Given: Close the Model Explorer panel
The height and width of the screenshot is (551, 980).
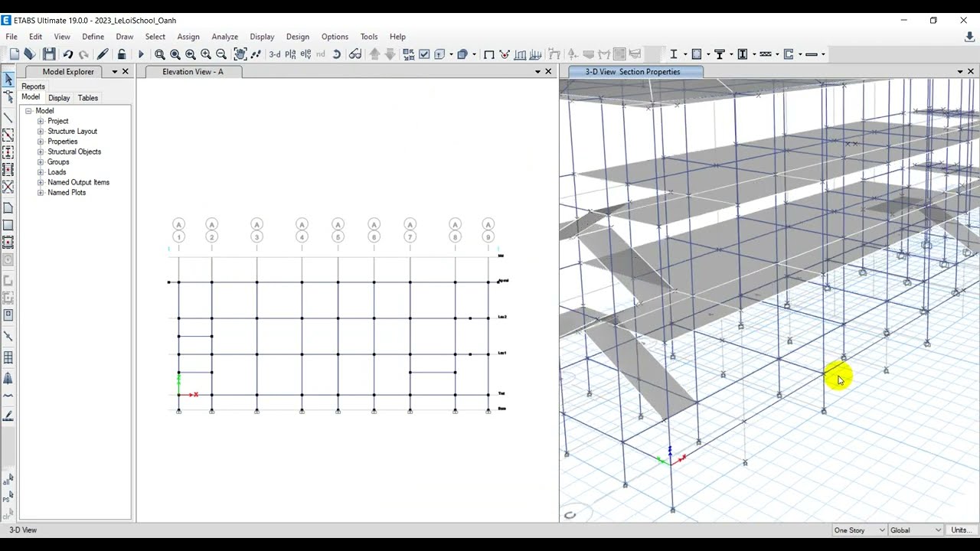Looking at the screenshot, I should click(126, 72).
